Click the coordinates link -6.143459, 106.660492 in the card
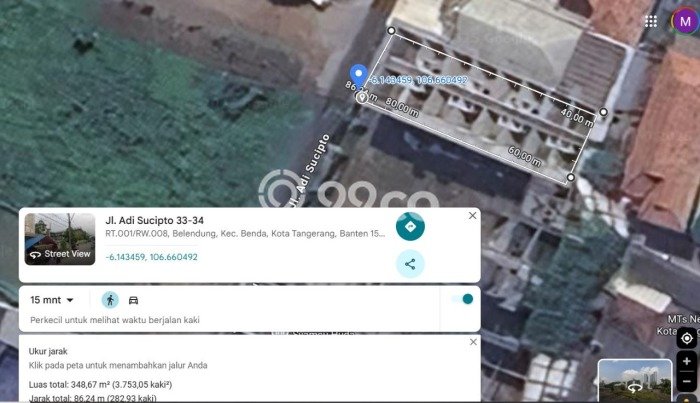 click(x=151, y=257)
